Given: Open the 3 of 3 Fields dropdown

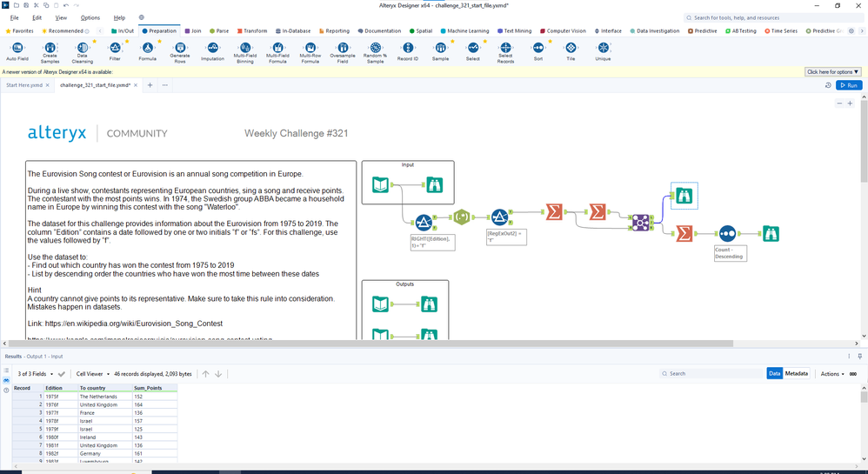Looking at the screenshot, I should 36,374.
